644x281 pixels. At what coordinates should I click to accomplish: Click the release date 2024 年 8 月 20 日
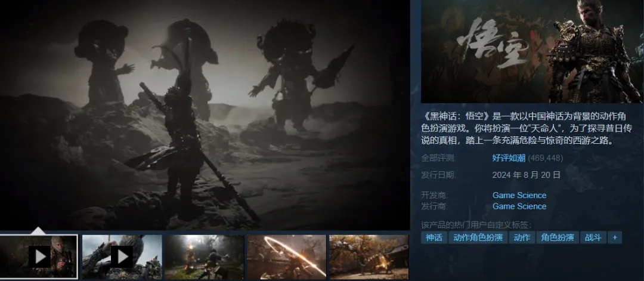pos(527,175)
